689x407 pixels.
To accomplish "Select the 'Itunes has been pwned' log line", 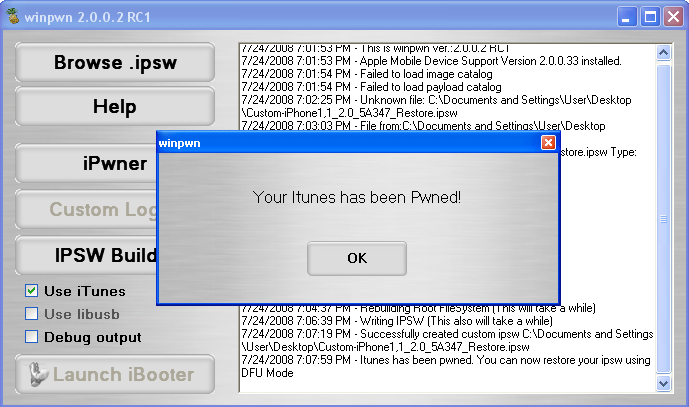I will coord(446,367).
